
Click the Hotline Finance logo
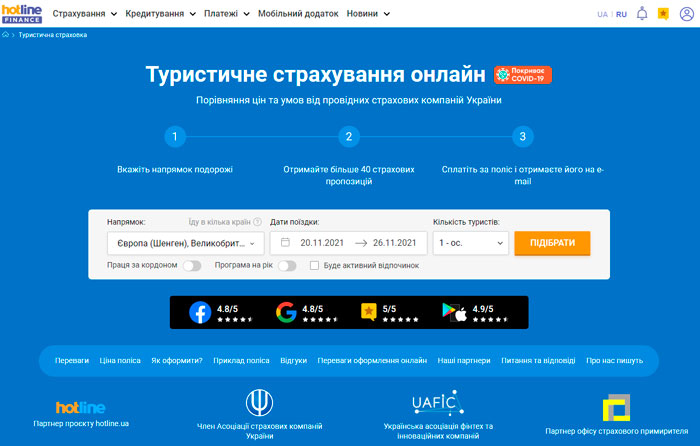pos(21,14)
